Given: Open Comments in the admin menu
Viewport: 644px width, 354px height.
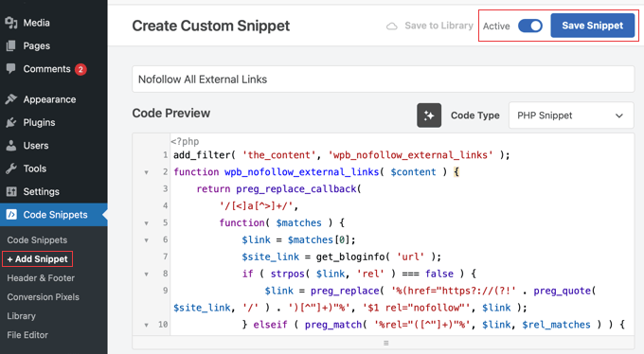Looking at the screenshot, I should click(x=46, y=68).
